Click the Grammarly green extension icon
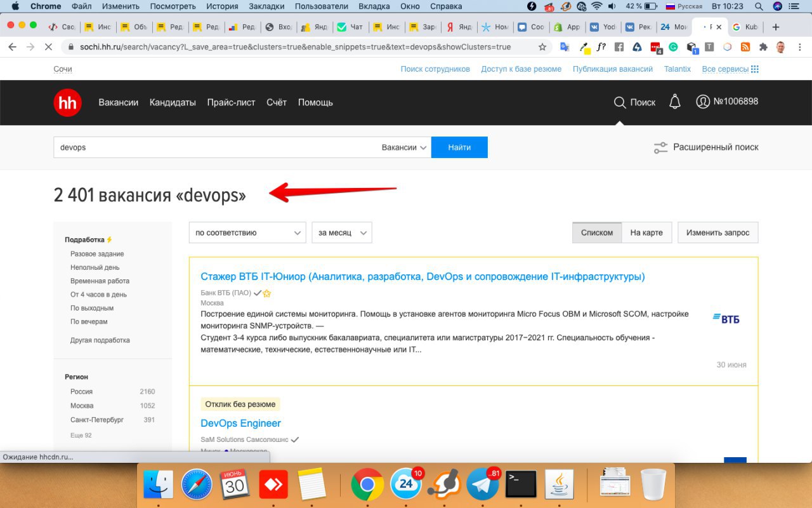812x508 pixels. pyautogui.click(x=673, y=47)
